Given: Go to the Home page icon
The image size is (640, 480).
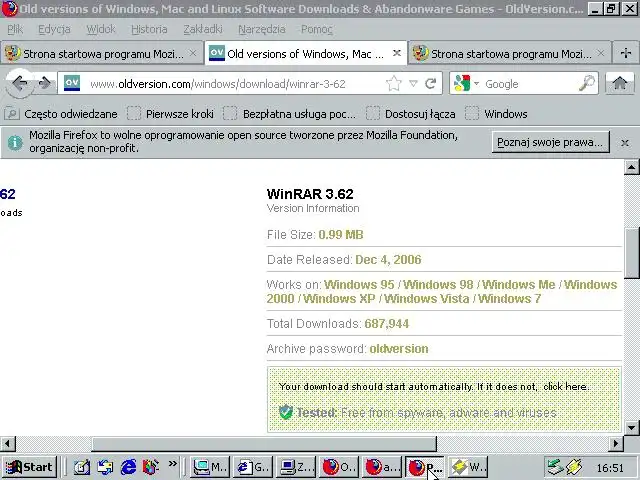Looking at the screenshot, I should 620,84.
